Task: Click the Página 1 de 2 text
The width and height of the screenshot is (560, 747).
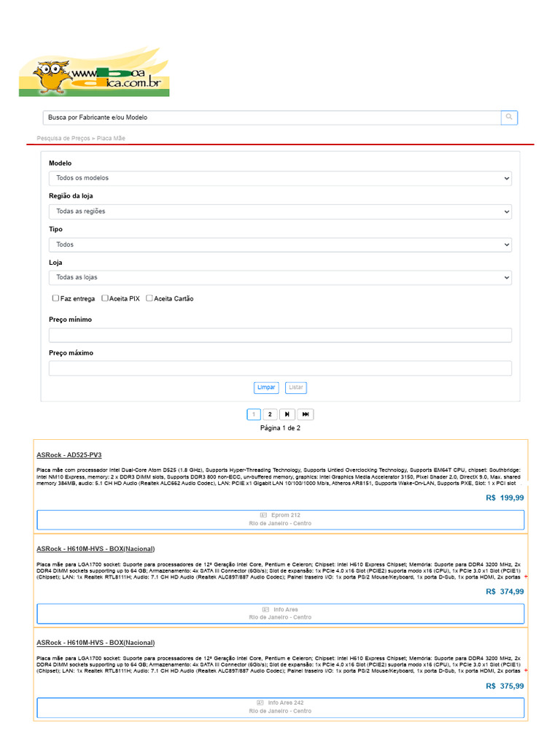Action: pos(280,427)
